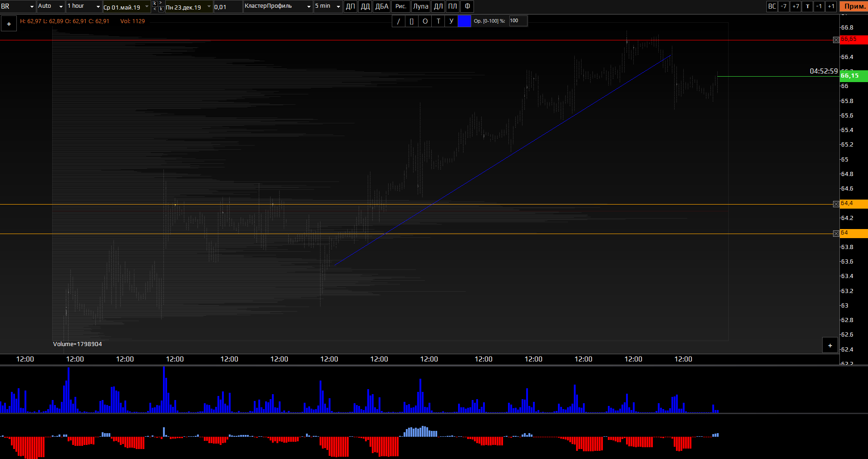Toggle the Лупа magnifier mode

tap(420, 6)
